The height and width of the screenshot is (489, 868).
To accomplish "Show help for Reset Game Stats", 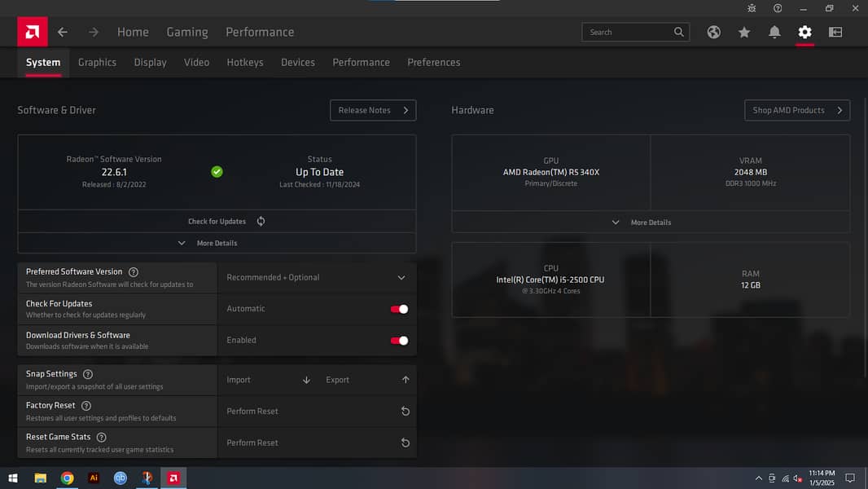I will coord(101,438).
